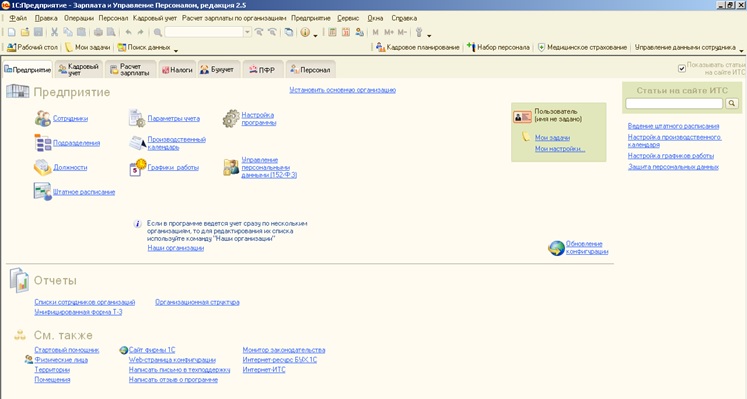
Task: Click the Производственный календарь icon
Action: point(137,143)
